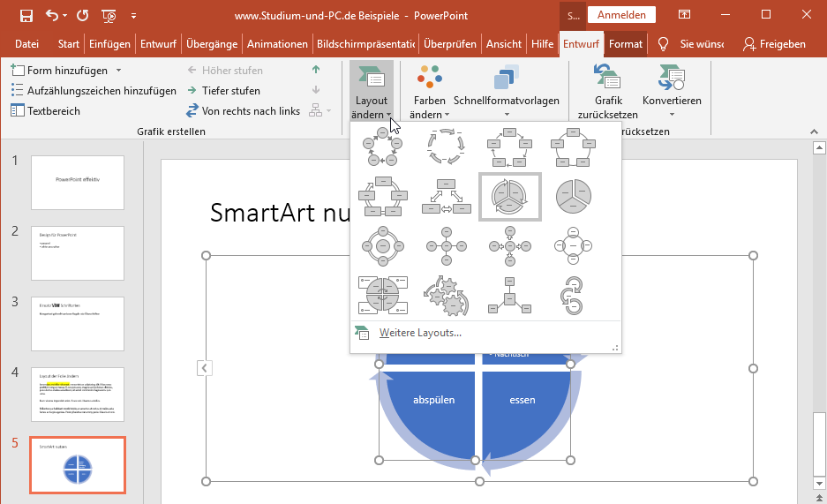The height and width of the screenshot is (504, 827).
Task: Start presentation from beginning icon
Action: [x=109, y=16]
